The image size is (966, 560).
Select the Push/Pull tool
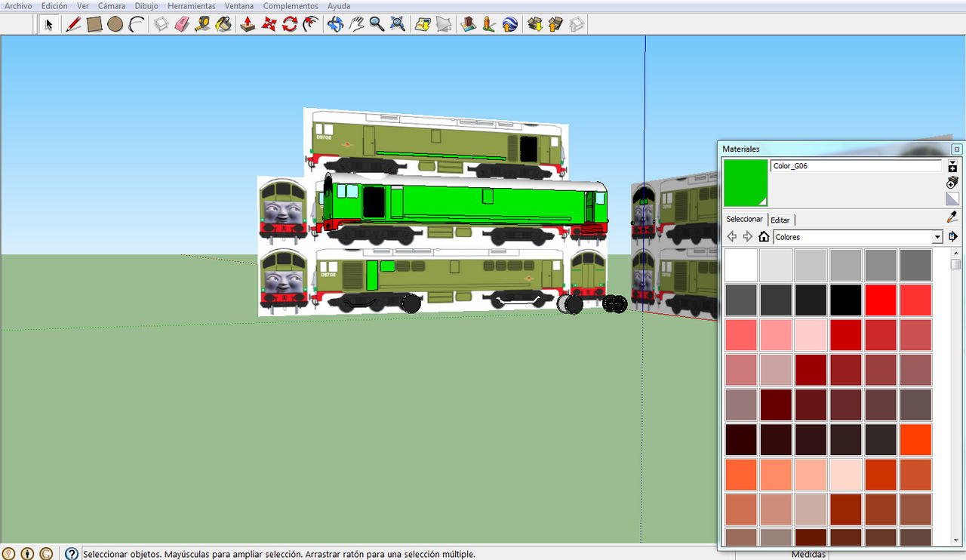coord(248,23)
